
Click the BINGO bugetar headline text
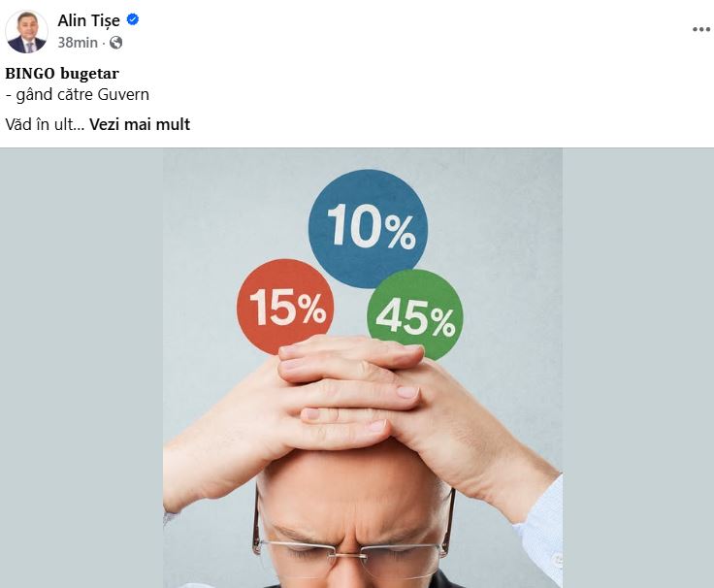62,74
